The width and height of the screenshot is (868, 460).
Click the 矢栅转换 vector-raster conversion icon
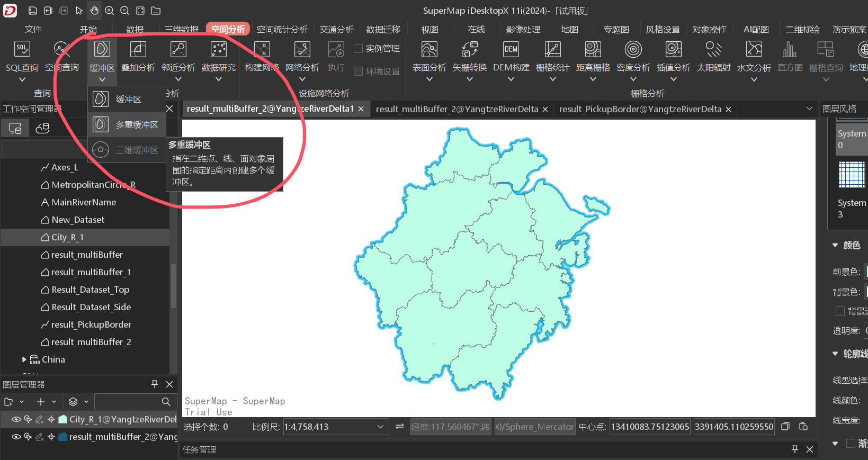point(469,49)
